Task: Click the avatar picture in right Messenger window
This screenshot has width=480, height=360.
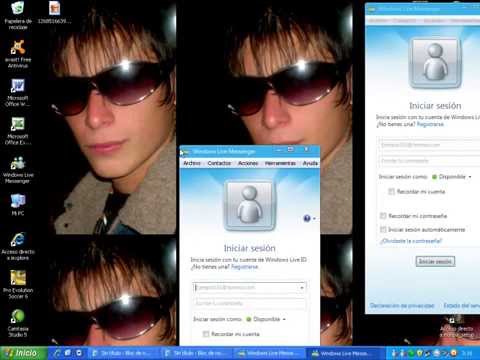Action: click(x=435, y=63)
